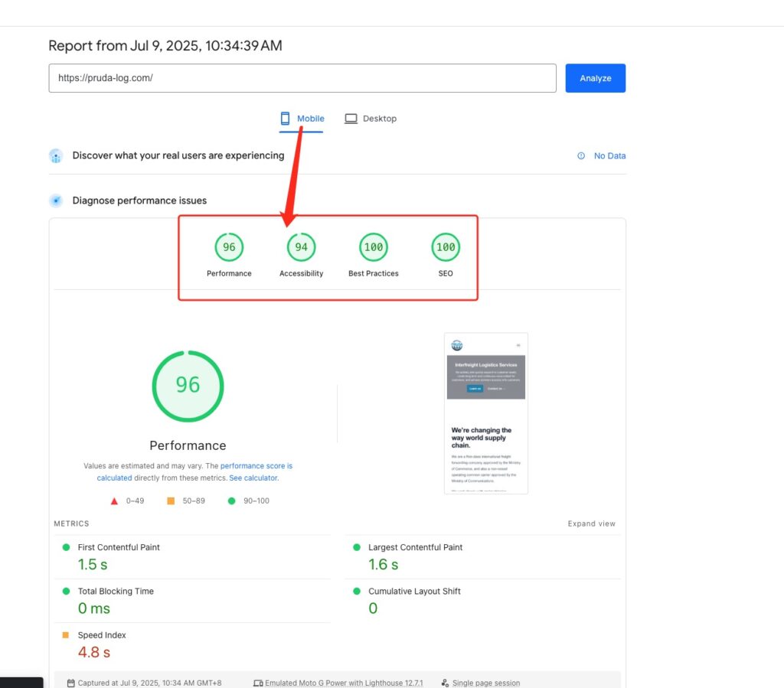Click the Mobile device icon
Image resolution: width=784 pixels, height=688 pixels.
285,118
